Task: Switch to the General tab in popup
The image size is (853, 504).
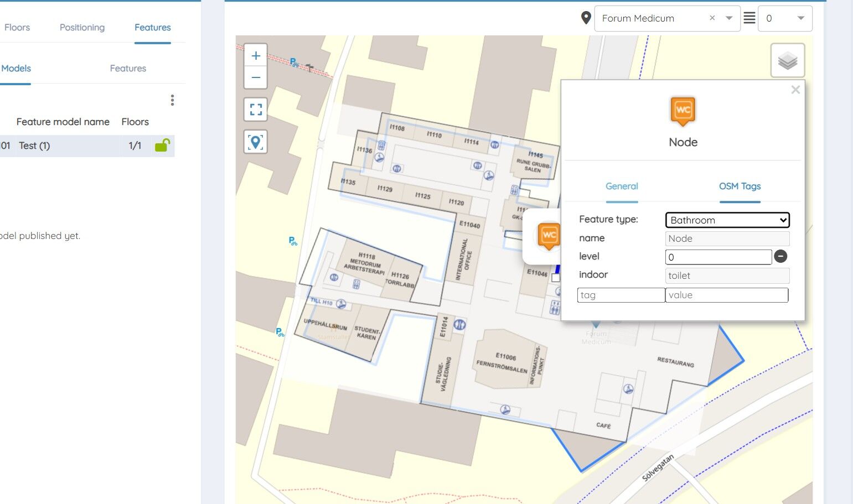Action: pos(622,186)
